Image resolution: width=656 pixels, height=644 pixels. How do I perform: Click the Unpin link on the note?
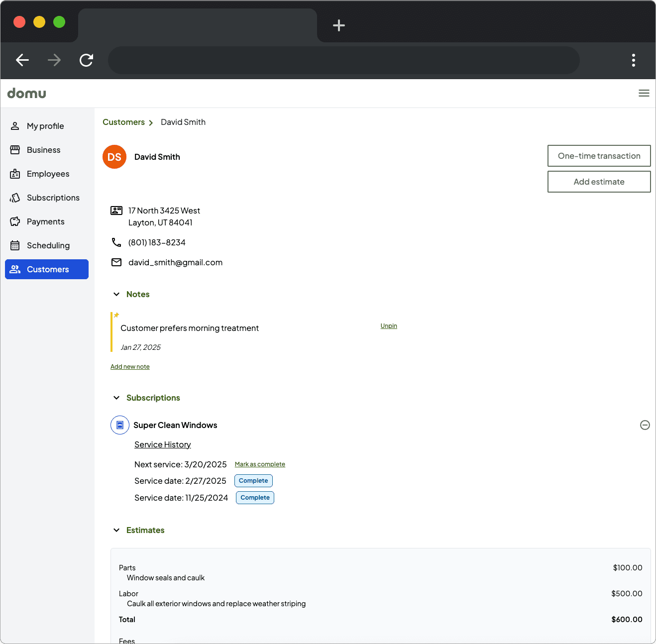389,326
